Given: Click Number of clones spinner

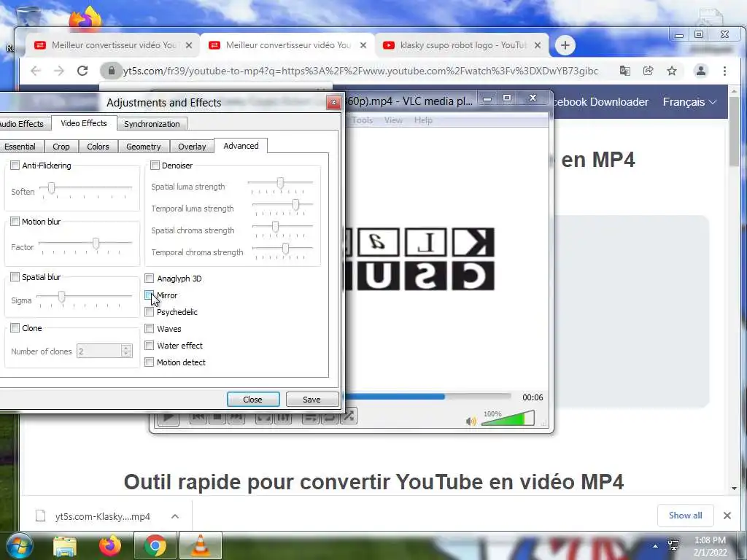Looking at the screenshot, I should [x=104, y=351].
